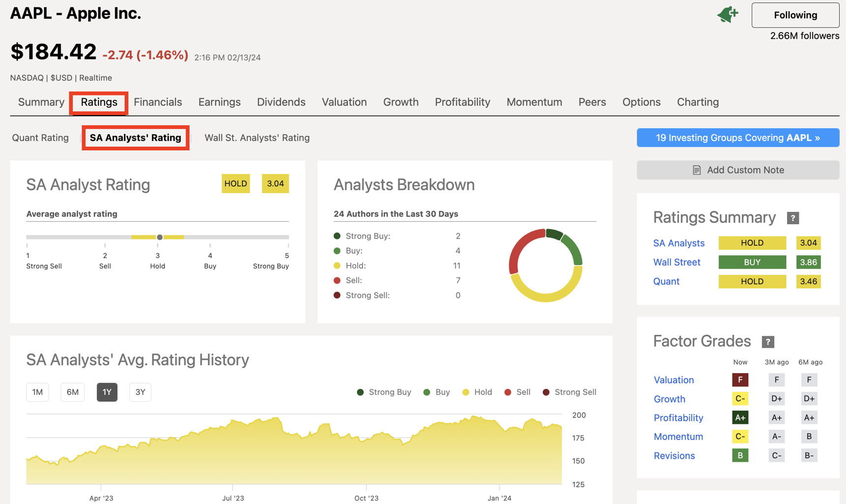Screen dimensions: 846x504
Task: Click the alert bell icon
Action: 727,15
